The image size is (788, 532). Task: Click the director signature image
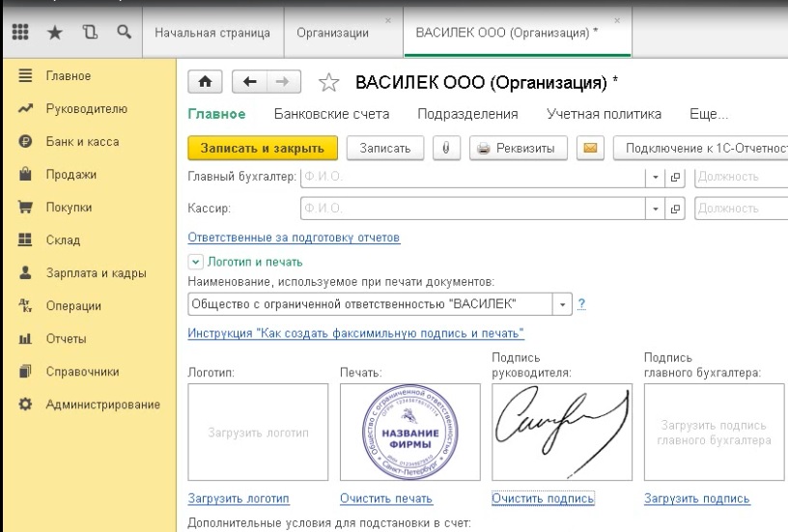562,432
